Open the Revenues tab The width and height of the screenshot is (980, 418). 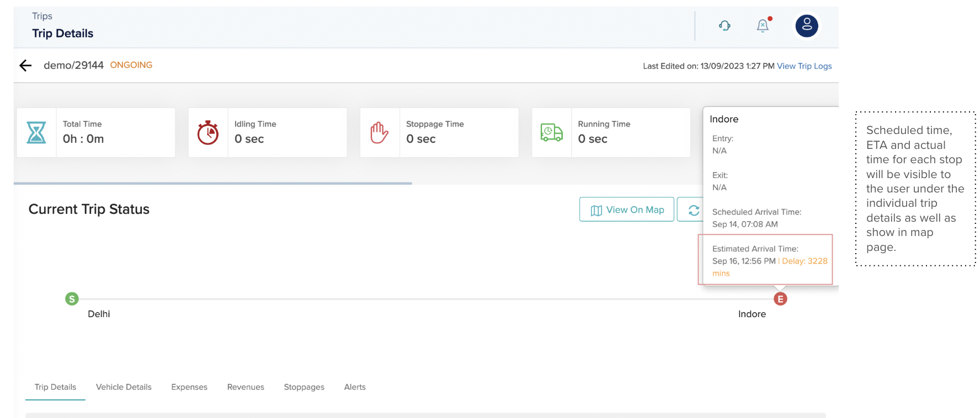(x=246, y=387)
